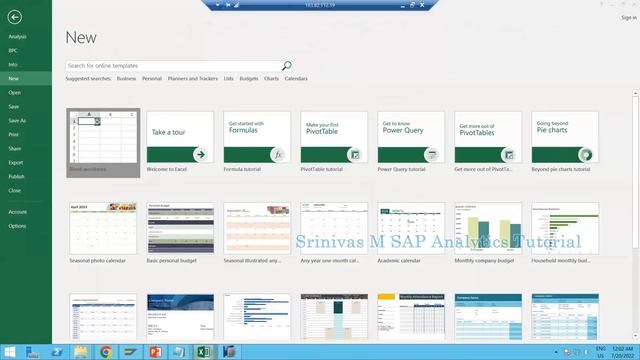
Task: Open the Windows Start button
Action: [x=9, y=352]
